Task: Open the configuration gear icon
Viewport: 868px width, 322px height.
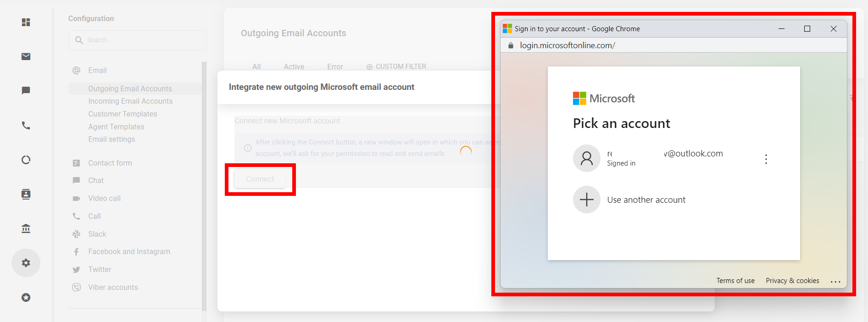Action: [x=26, y=263]
